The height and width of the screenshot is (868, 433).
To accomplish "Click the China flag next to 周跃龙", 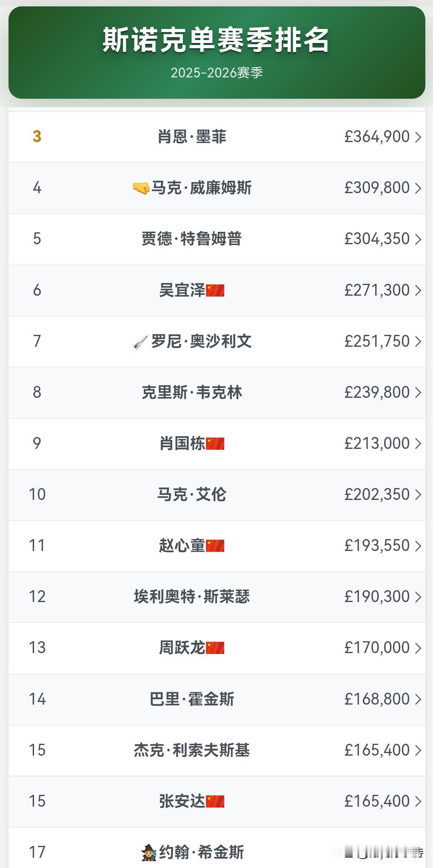I will pyautogui.click(x=215, y=648).
